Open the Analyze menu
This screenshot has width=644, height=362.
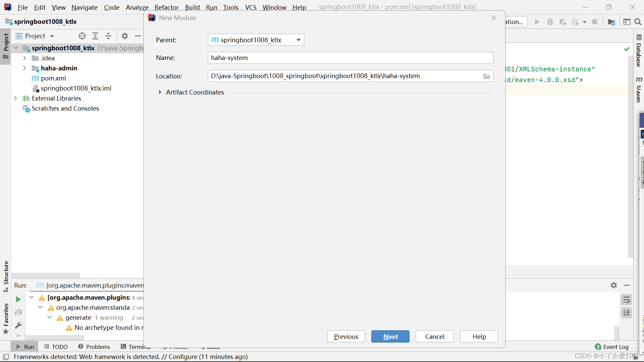[x=137, y=7]
